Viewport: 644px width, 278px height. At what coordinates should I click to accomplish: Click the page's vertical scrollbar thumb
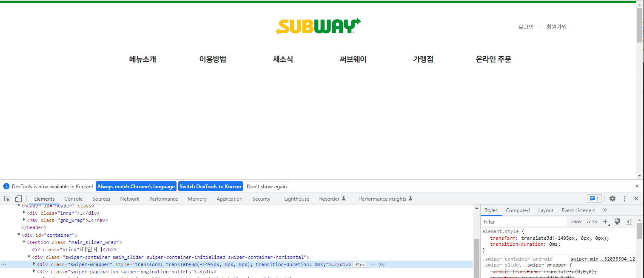click(x=640, y=25)
